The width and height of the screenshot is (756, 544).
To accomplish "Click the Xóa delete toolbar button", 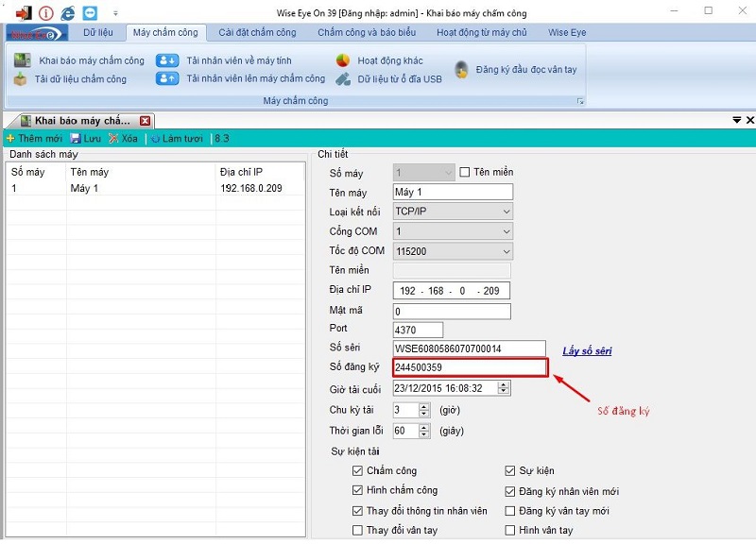I will click(x=123, y=138).
